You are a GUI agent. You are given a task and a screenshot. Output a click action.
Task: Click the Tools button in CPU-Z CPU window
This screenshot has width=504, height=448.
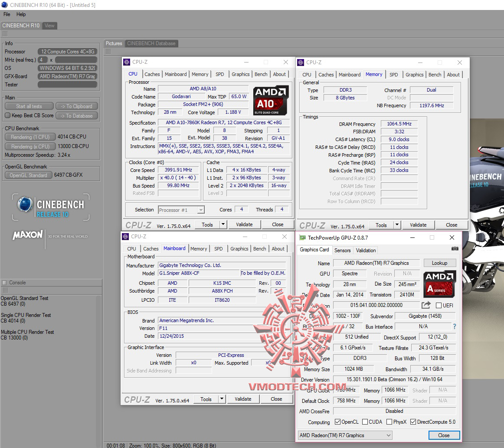[x=207, y=224]
